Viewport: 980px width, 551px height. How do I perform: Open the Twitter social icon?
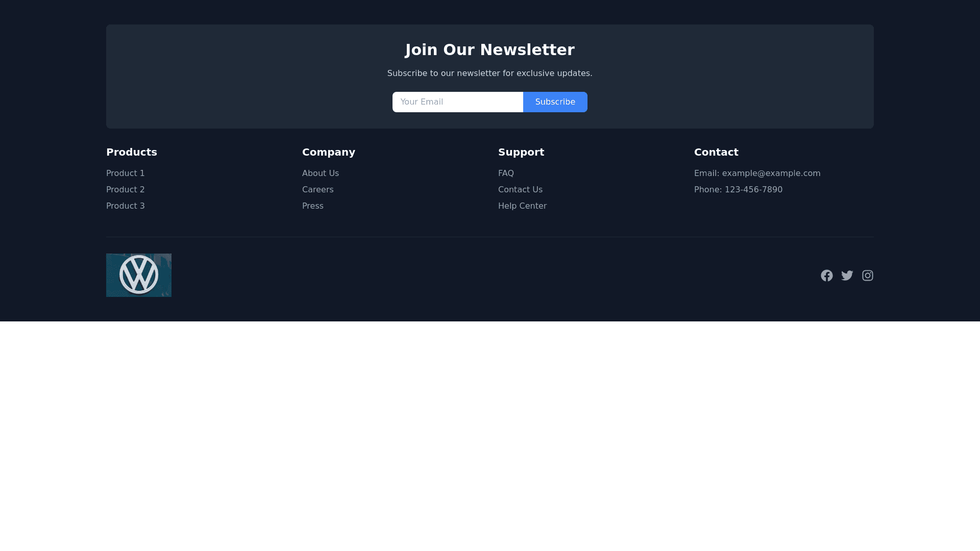(847, 275)
